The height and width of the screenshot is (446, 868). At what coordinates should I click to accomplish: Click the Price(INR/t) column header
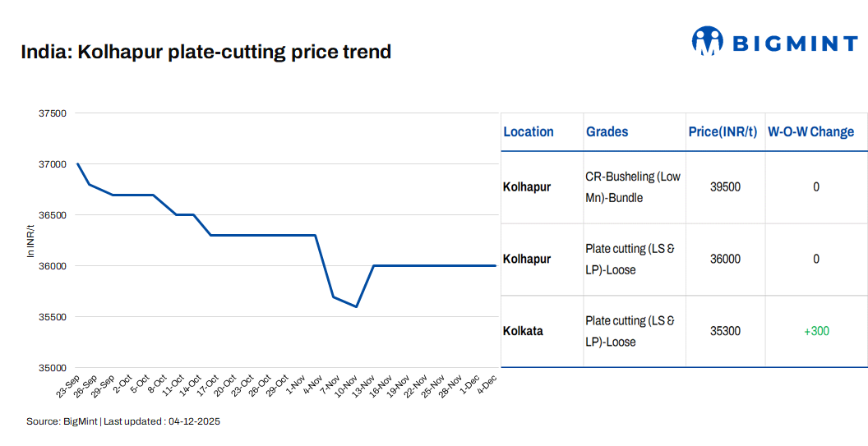pyautogui.click(x=723, y=132)
